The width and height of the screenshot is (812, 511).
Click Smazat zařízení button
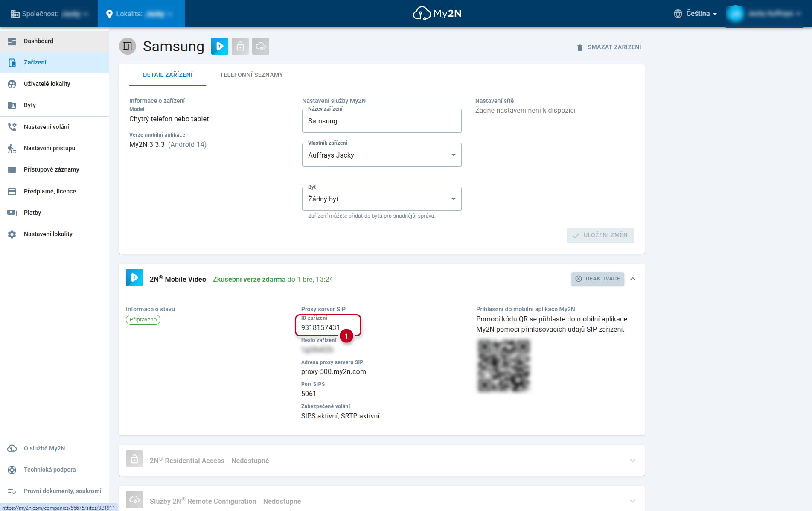coord(609,47)
